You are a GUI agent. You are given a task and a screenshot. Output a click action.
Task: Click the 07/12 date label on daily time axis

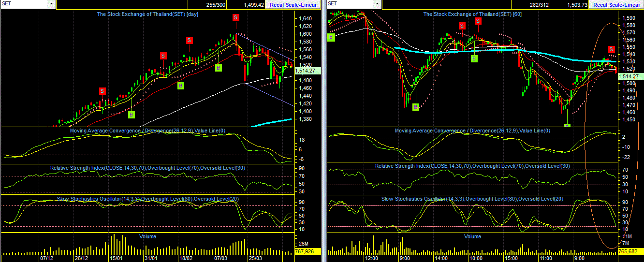46,259
